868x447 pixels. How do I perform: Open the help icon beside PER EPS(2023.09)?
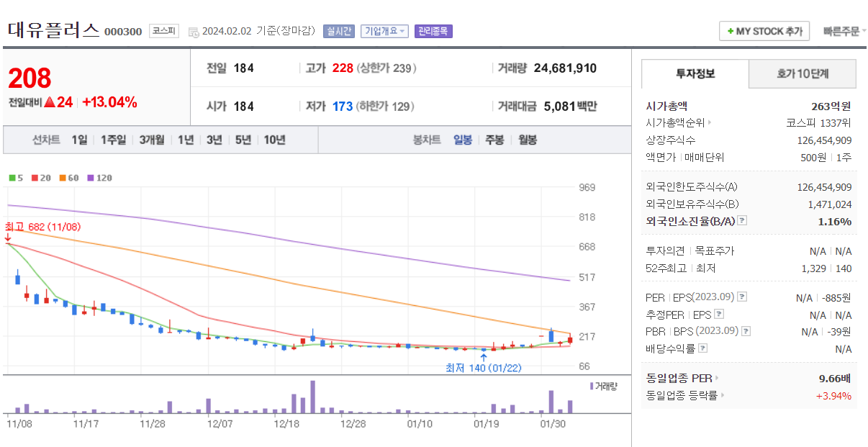(742, 297)
